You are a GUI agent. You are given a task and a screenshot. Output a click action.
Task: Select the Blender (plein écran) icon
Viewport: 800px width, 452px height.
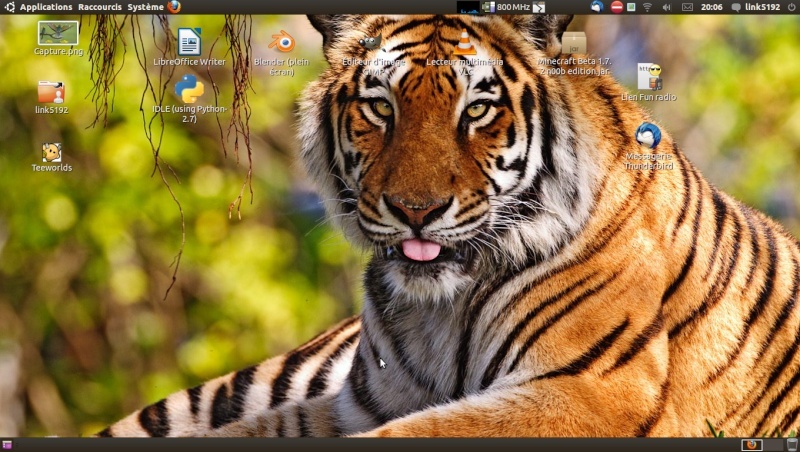click(x=282, y=53)
